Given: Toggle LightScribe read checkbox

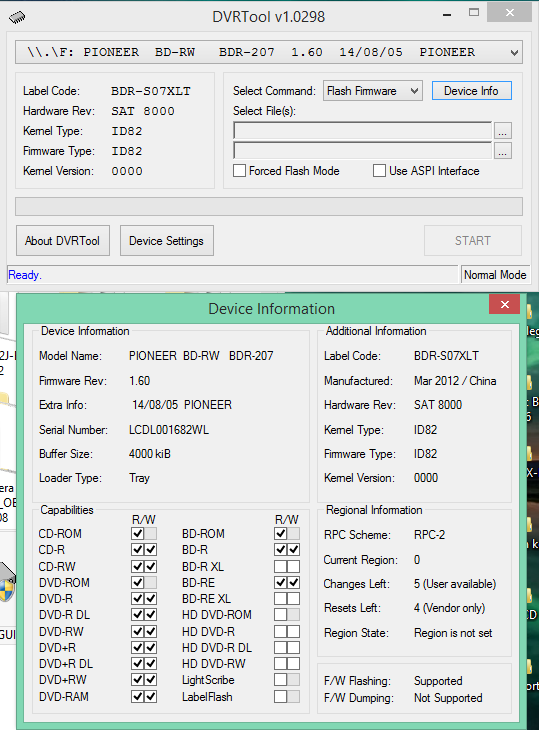Looking at the screenshot, I should [280, 680].
